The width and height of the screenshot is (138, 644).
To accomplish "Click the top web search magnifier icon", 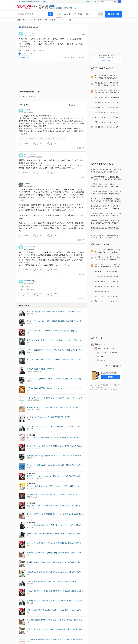I will (x=120, y=2).
